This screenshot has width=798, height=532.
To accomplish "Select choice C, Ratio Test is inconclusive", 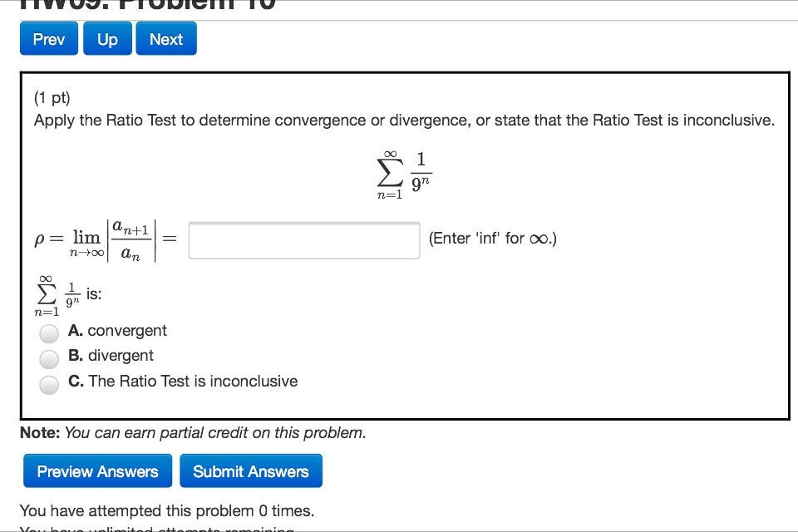I will 49,382.
